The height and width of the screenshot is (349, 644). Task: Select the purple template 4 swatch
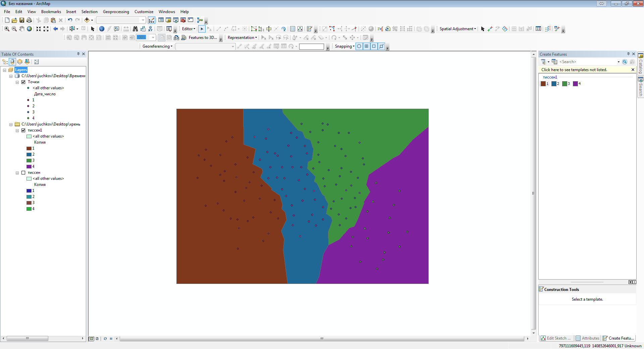[575, 84]
